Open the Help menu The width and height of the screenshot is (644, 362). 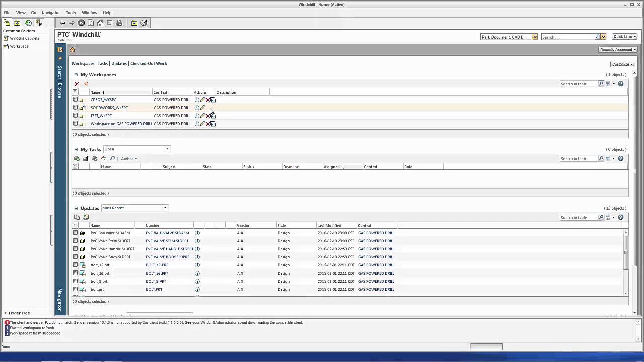(x=107, y=13)
